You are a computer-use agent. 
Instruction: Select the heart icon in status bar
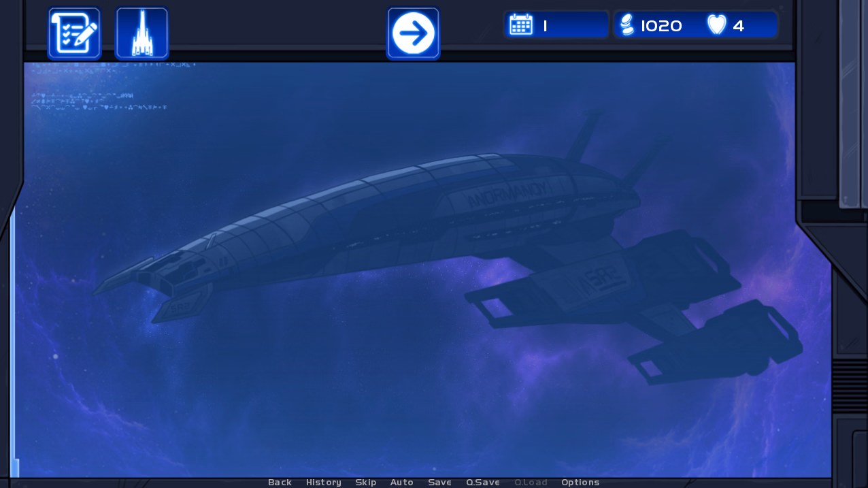pos(717,25)
